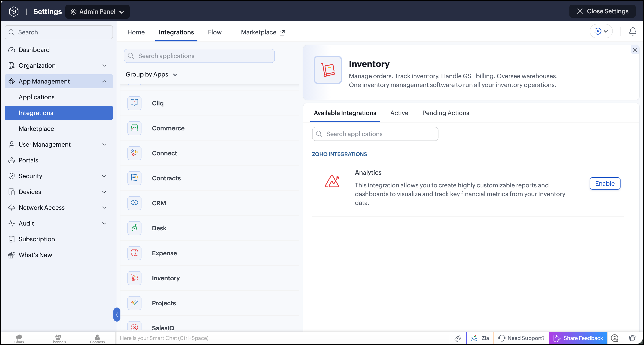Select the Integrations top tab
644x345 pixels.
tap(176, 32)
